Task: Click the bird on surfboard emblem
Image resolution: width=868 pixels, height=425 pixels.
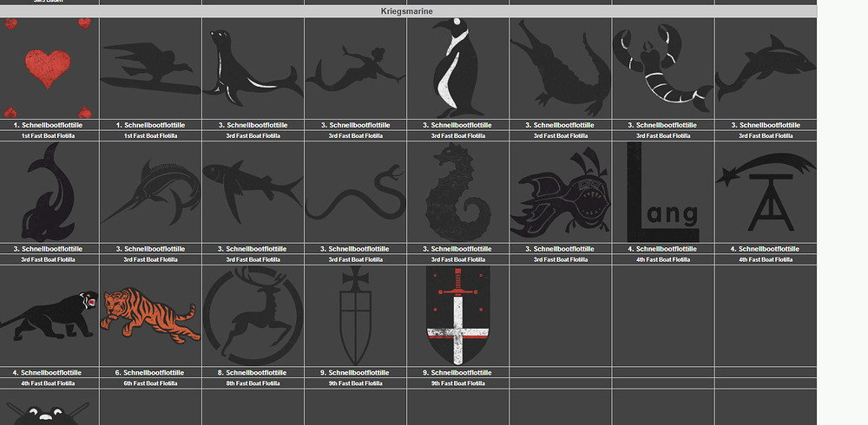Action: 150,68
